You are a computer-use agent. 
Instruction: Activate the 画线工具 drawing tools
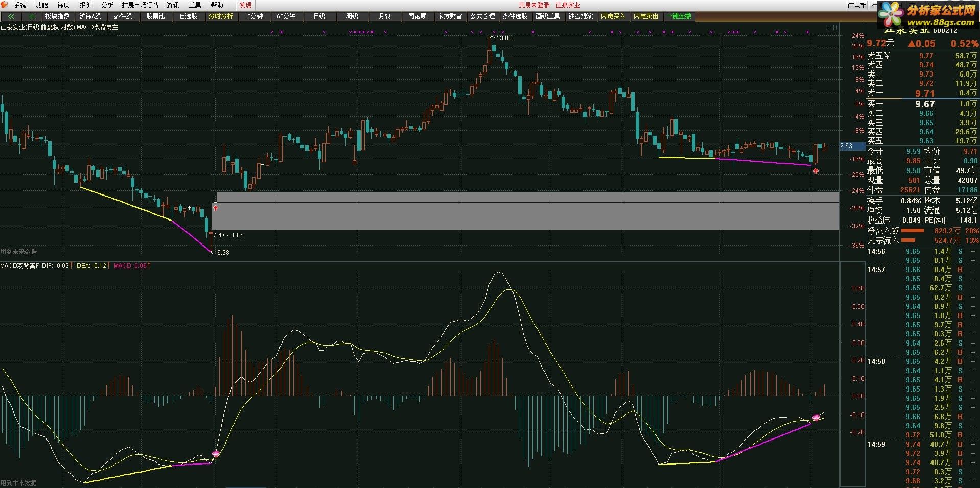pos(548,16)
